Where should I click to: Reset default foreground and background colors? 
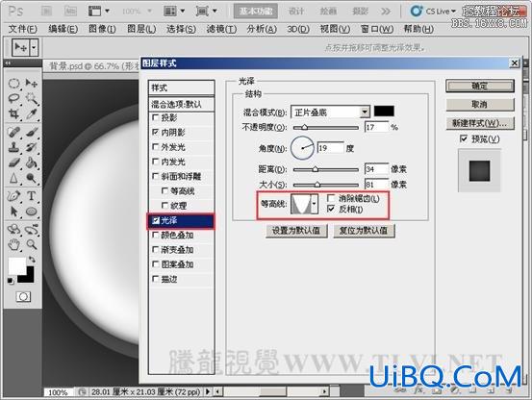tap(11, 281)
